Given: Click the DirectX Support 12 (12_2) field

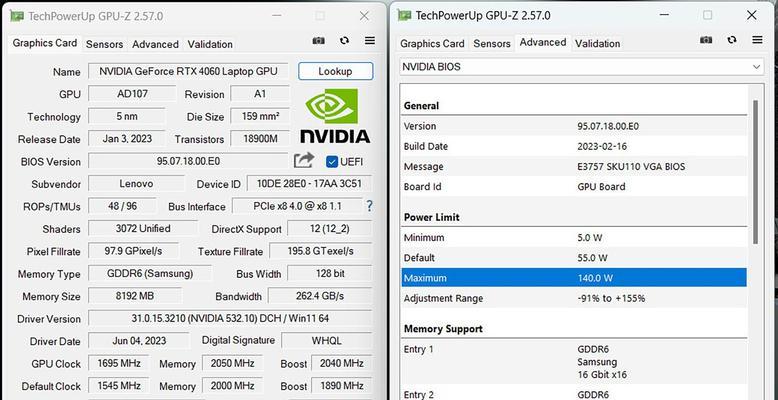Looking at the screenshot, I should pos(330,229).
